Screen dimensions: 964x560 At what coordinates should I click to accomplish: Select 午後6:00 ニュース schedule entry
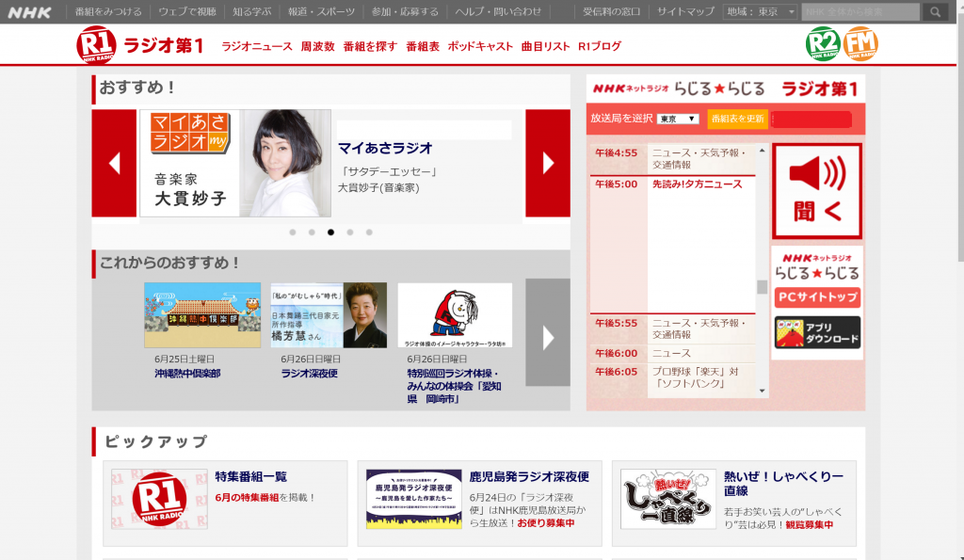point(673,354)
